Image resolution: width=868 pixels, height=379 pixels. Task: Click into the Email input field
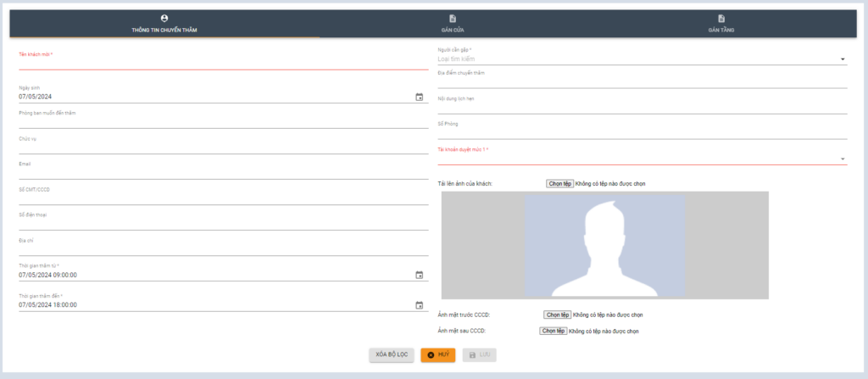pos(223,173)
